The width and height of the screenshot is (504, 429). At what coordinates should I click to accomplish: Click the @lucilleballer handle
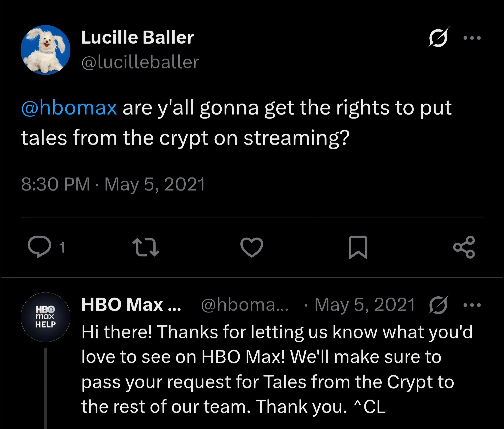140,62
